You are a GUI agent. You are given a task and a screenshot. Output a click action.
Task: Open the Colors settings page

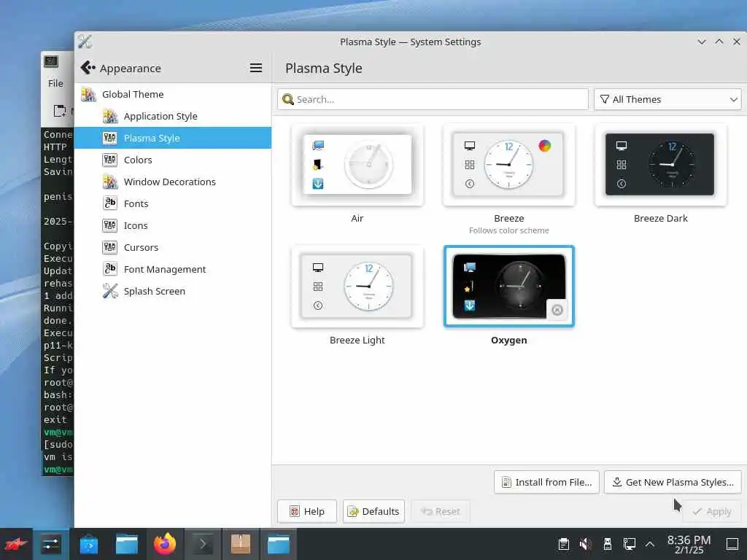coord(172,160)
